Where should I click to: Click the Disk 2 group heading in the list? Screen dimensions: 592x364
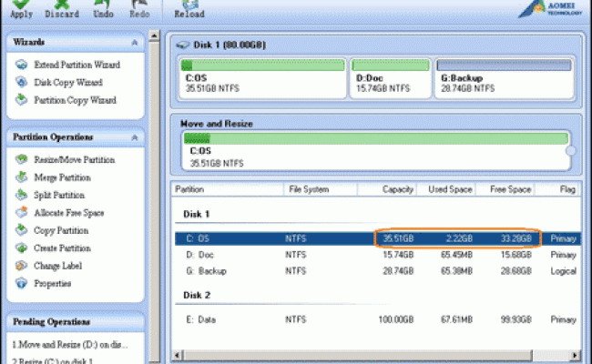tap(197, 296)
